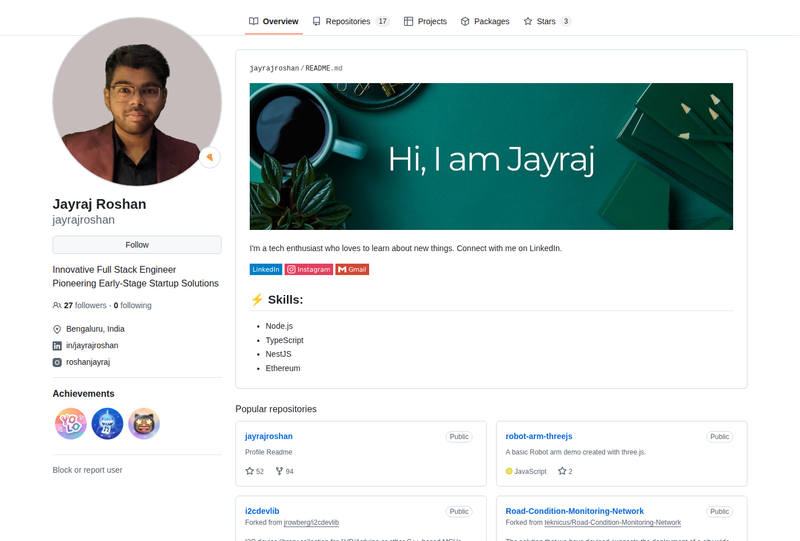Click the Stars count badge 3
The width and height of the screenshot is (800, 541).
coord(565,21)
